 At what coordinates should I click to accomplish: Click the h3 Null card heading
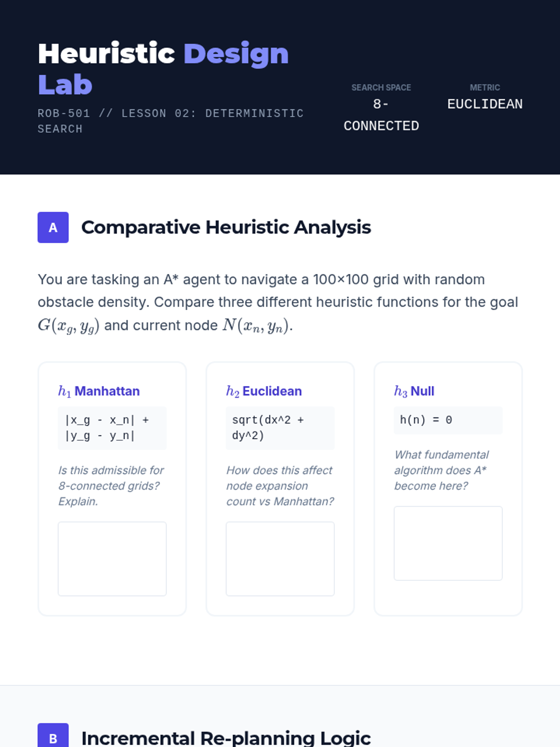(x=414, y=391)
